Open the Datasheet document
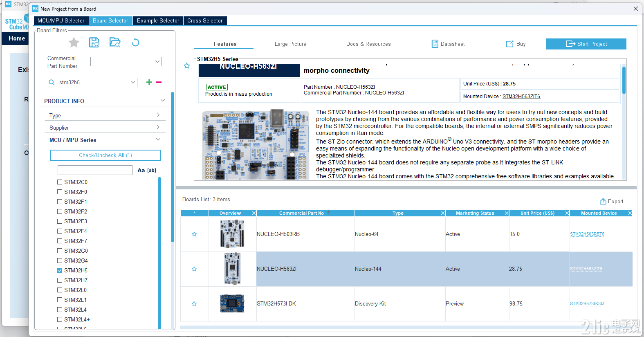The height and width of the screenshot is (337, 644). pyautogui.click(x=448, y=44)
